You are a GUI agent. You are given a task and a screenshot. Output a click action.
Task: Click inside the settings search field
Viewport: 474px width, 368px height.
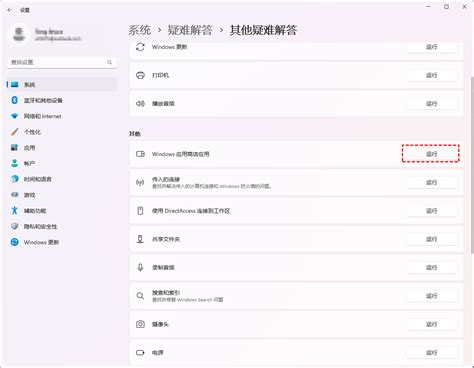(62, 62)
